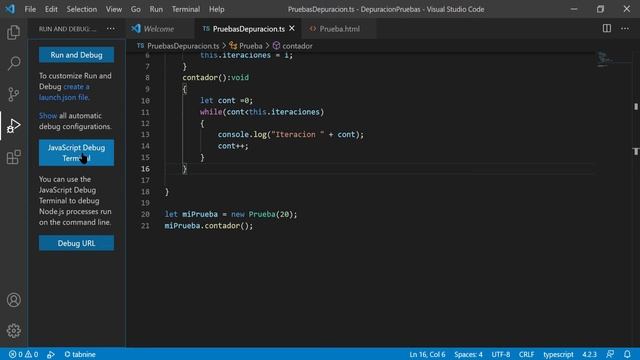
Task: Click line number 20 in the gutter
Action: (145, 214)
